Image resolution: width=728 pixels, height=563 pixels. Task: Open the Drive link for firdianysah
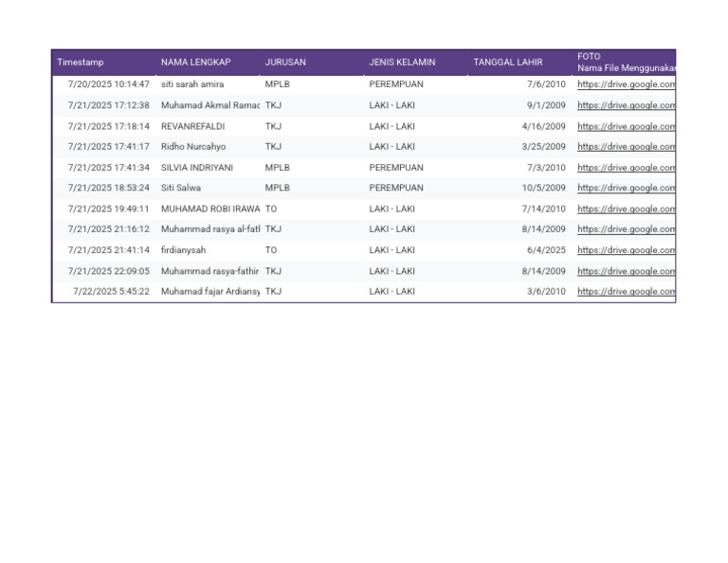(x=626, y=250)
